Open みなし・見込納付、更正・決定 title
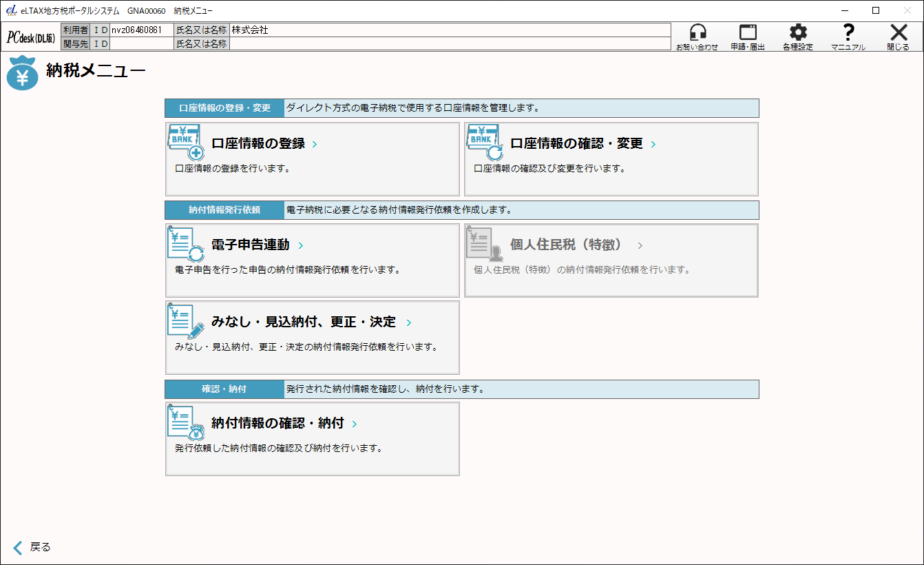This screenshot has width=924, height=565. pos(304,322)
